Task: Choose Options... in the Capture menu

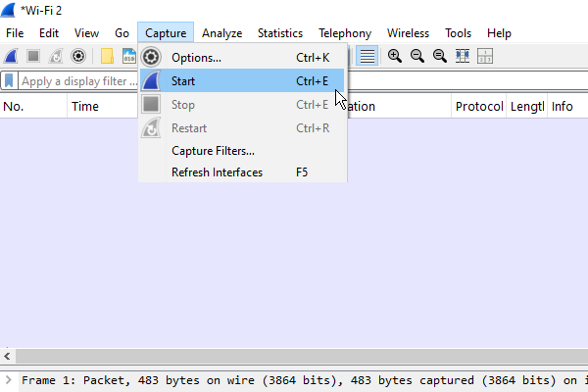Action: pyautogui.click(x=243, y=58)
